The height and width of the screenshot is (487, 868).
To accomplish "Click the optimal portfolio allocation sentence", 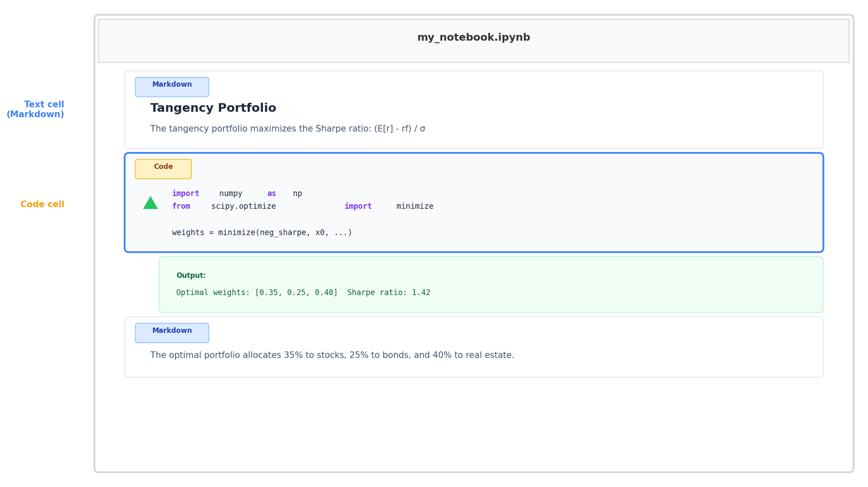I will tap(332, 355).
